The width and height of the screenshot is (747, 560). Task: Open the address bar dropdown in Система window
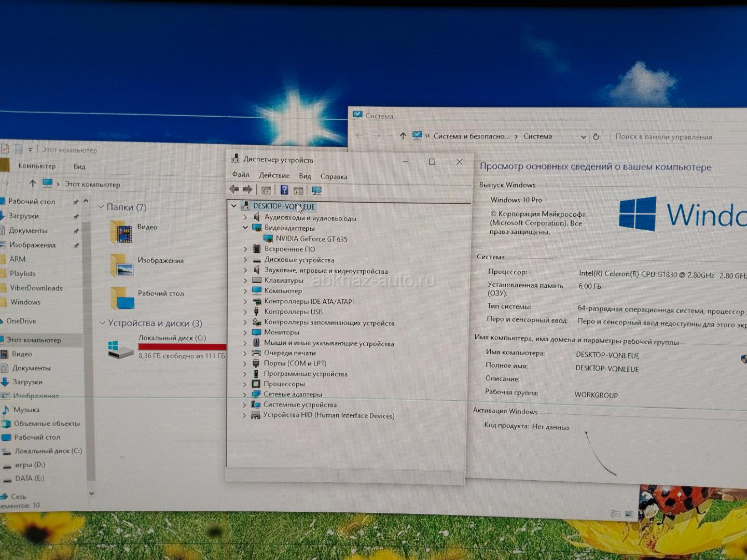pos(584,137)
